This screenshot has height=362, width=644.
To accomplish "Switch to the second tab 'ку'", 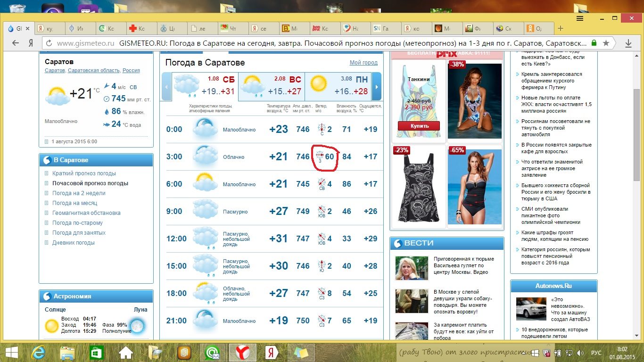I will click(50, 29).
